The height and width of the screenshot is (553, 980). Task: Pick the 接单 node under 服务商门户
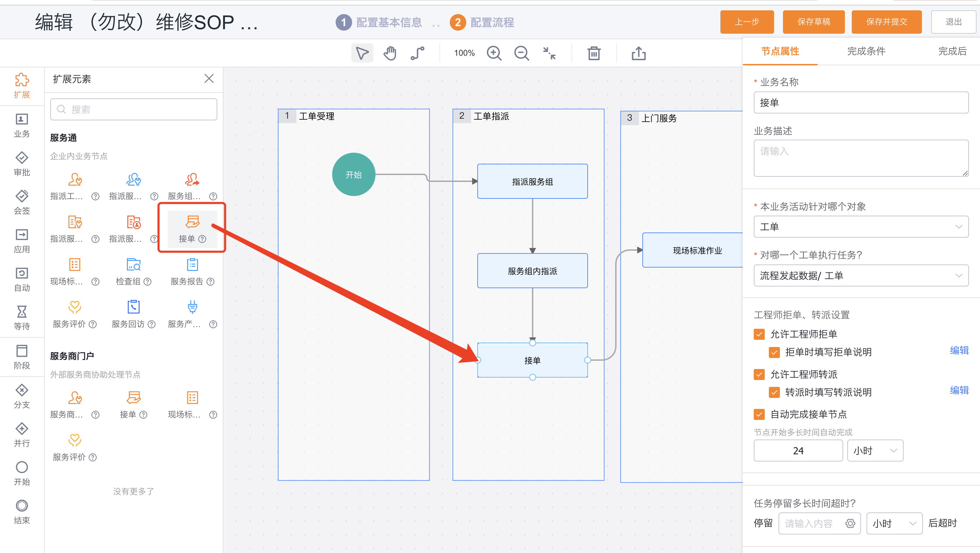click(x=133, y=398)
